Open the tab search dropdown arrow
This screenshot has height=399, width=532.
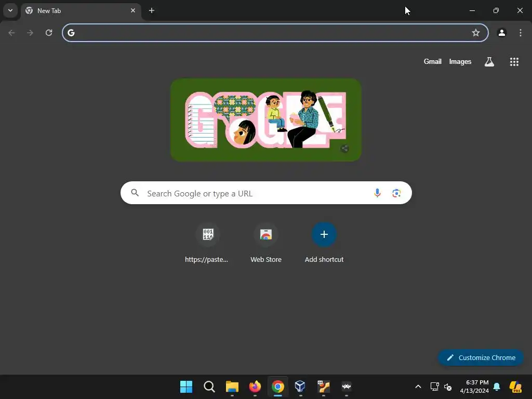(10, 10)
